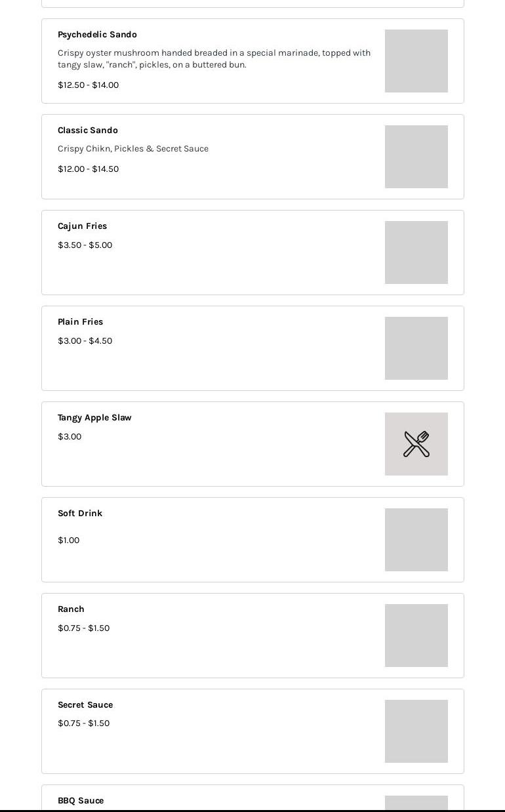
Task: Click the Soft Drink $1.00 price
Action: coord(68,540)
